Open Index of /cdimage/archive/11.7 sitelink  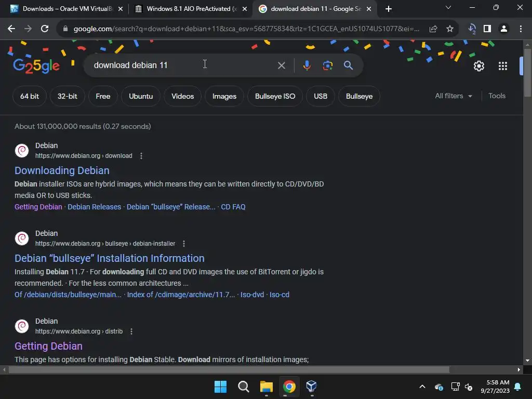181,295
